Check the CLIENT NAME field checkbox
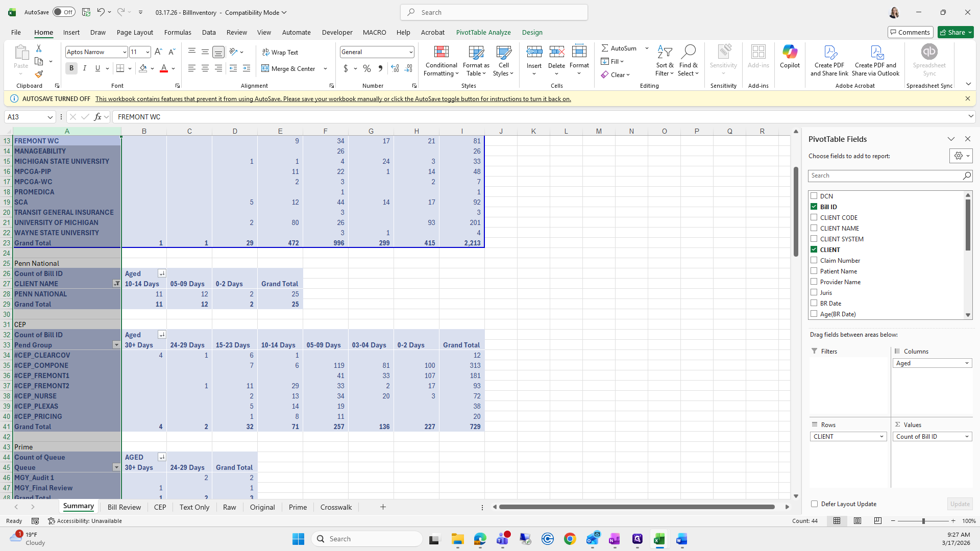Screen dimensions: 980x551 pos(814,228)
